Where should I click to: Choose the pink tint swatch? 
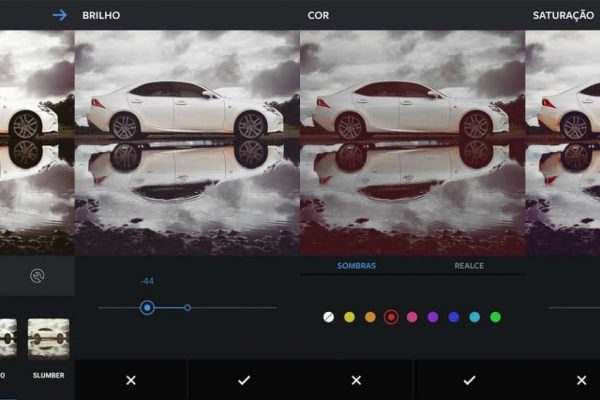[412, 317]
